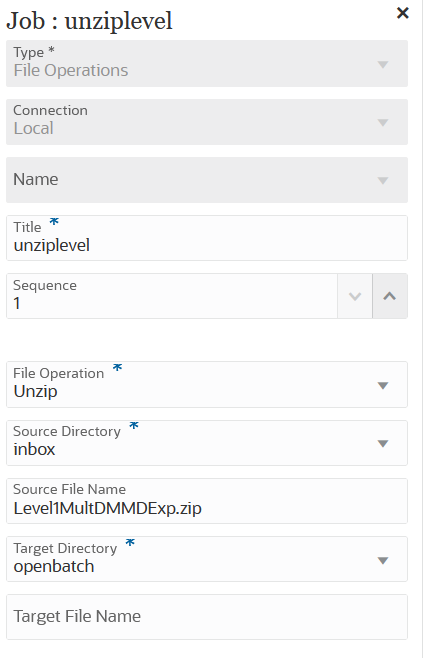Select the File Operations type value
Viewport: 424px width, 658px height.
click(x=71, y=70)
